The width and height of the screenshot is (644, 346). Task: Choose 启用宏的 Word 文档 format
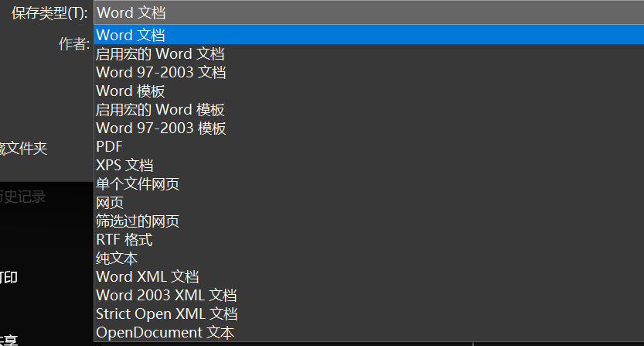[x=369, y=53]
